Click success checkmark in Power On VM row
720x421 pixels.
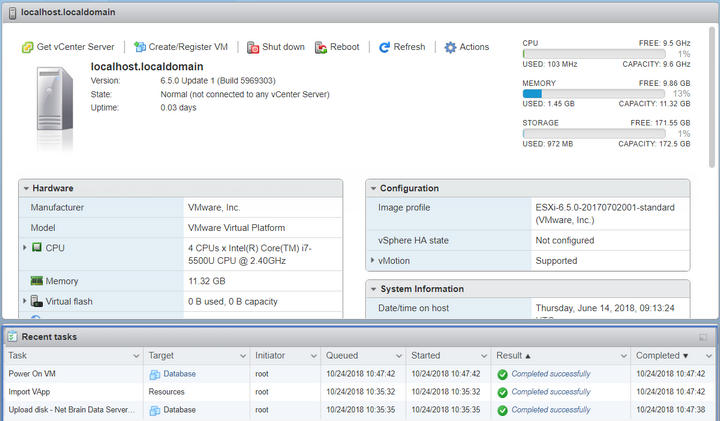pyautogui.click(x=502, y=375)
